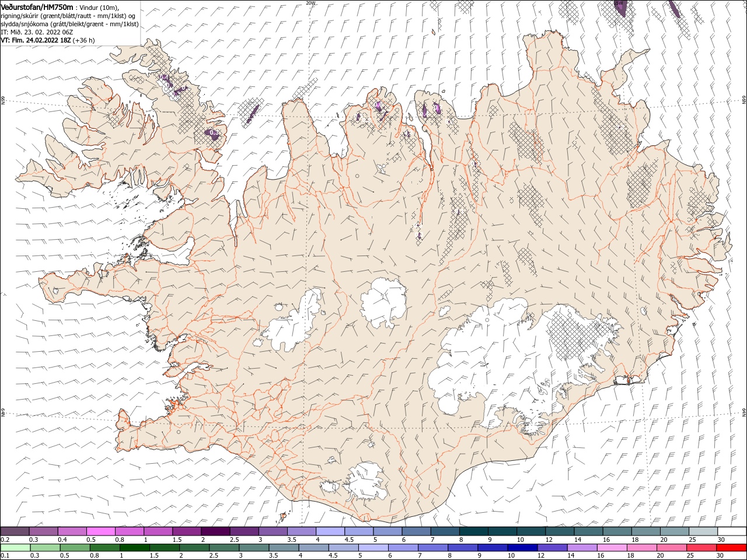Select upper legend swatch between 14 and 16
This screenshot has width=747, height=560.
588,531
